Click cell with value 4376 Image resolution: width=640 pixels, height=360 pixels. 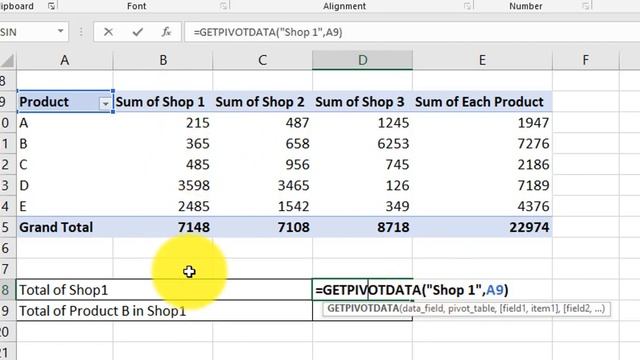[482, 206]
